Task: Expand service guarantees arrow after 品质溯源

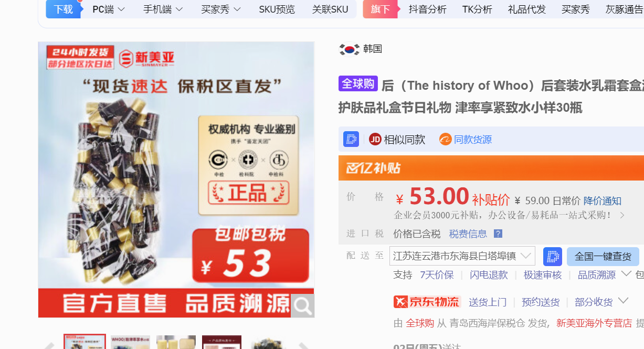Action: point(626,274)
